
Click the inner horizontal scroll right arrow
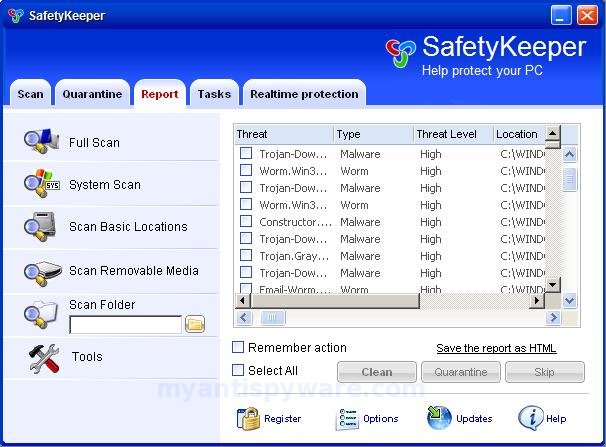click(536, 300)
